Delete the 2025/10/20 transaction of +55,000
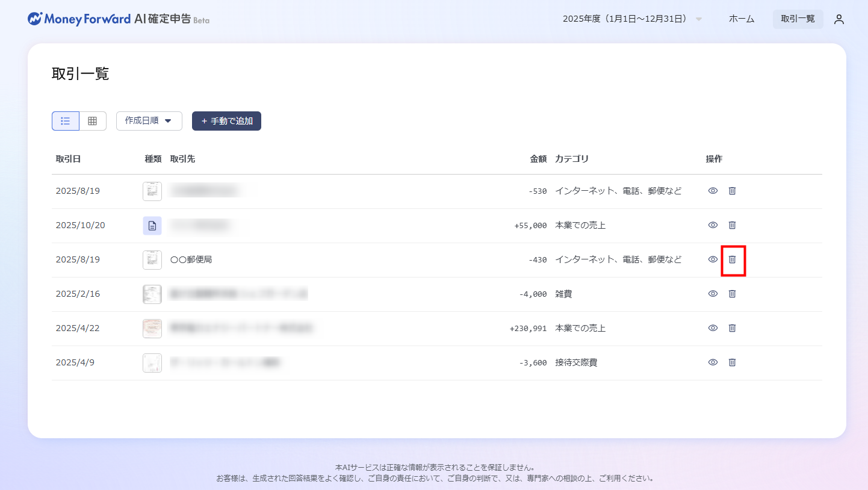 tap(733, 225)
